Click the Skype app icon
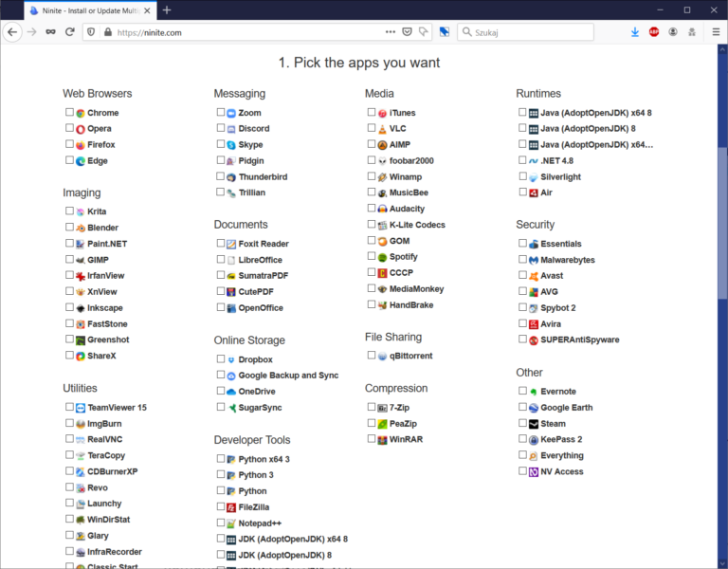 point(231,145)
